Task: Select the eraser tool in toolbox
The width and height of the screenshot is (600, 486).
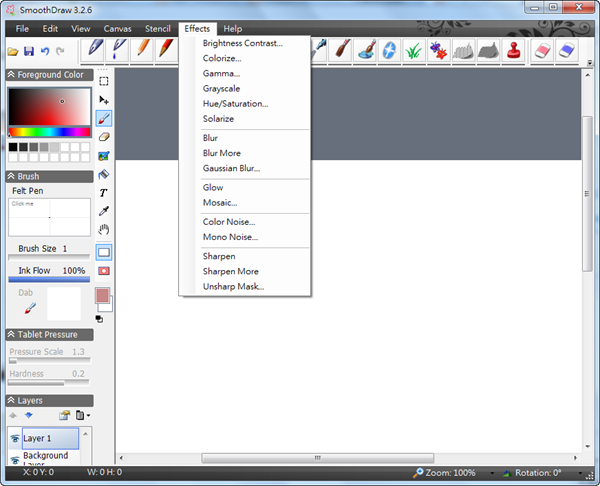Action: pyautogui.click(x=104, y=137)
